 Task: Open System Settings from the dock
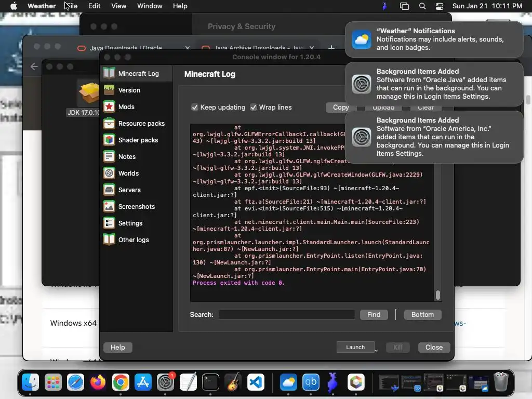tap(166, 382)
